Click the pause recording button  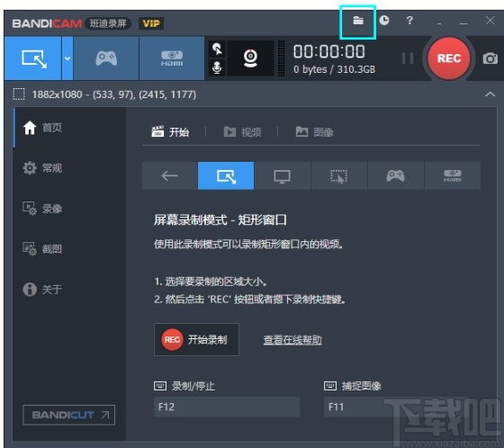pos(408,58)
